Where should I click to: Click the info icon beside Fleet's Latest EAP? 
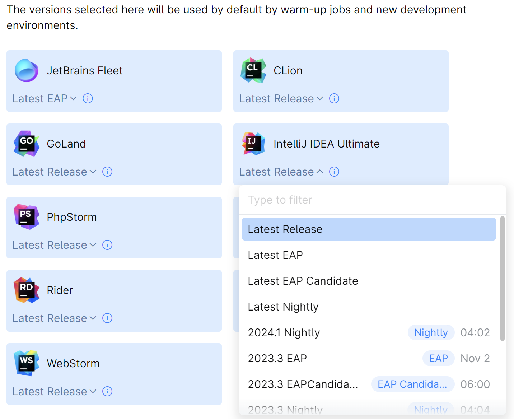pos(88,98)
